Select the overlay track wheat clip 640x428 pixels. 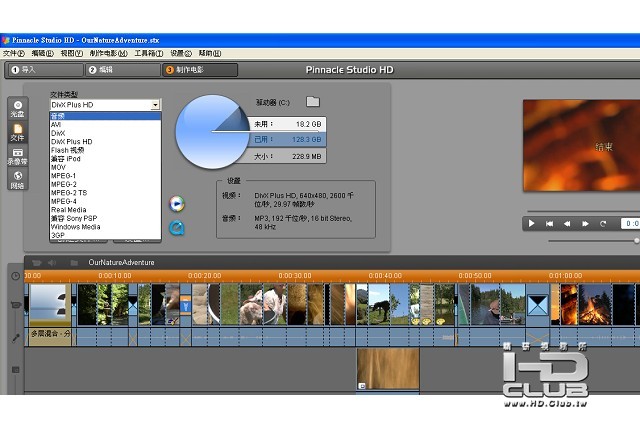pyautogui.click(x=388, y=368)
